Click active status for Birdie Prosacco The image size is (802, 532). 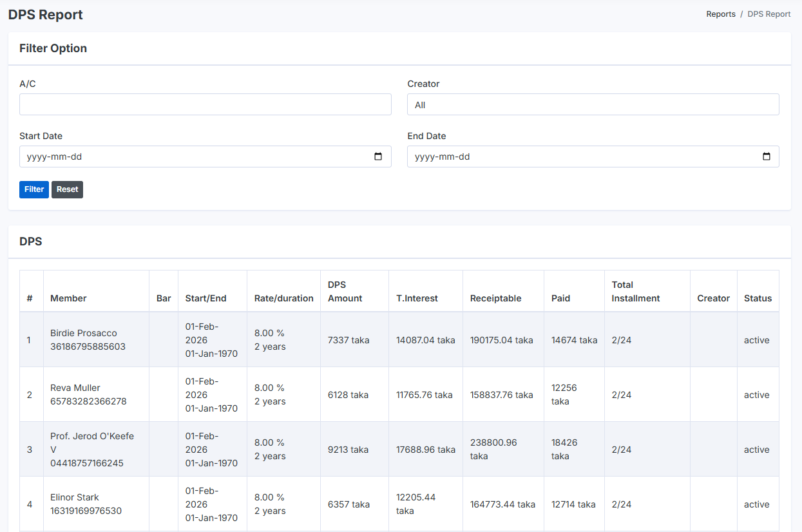pyautogui.click(x=756, y=340)
